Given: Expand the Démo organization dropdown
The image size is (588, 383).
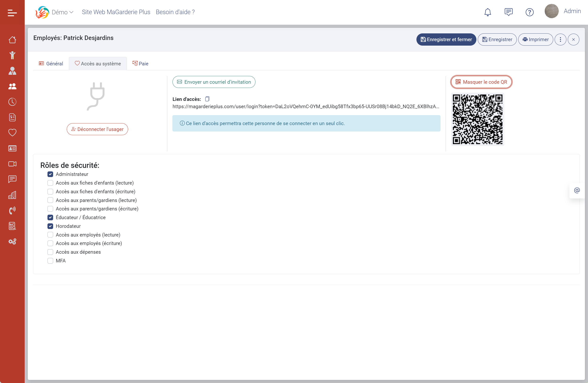Looking at the screenshot, I should click(63, 12).
